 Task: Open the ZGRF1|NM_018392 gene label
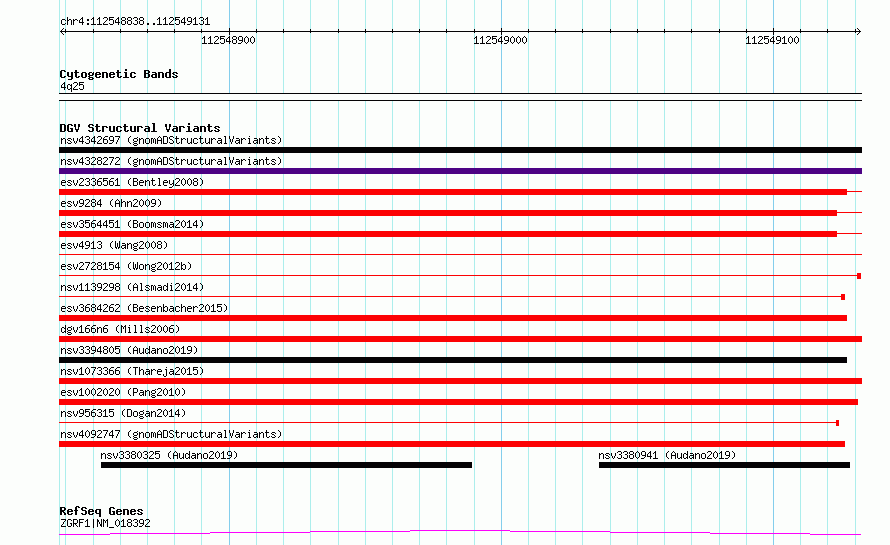(x=105, y=523)
